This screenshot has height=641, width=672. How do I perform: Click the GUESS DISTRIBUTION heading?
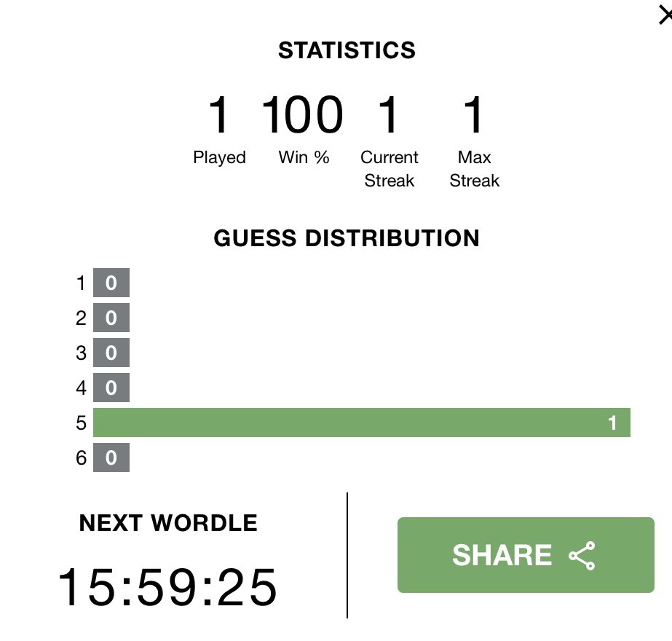tap(347, 238)
